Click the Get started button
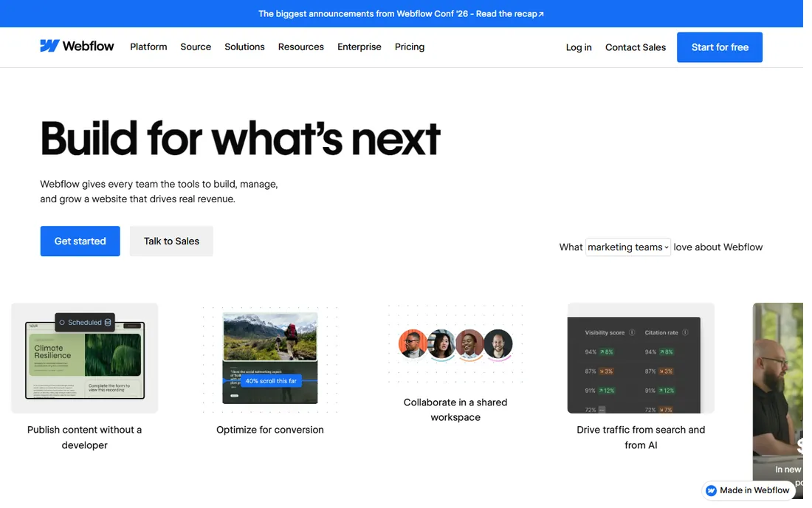 click(x=80, y=241)
